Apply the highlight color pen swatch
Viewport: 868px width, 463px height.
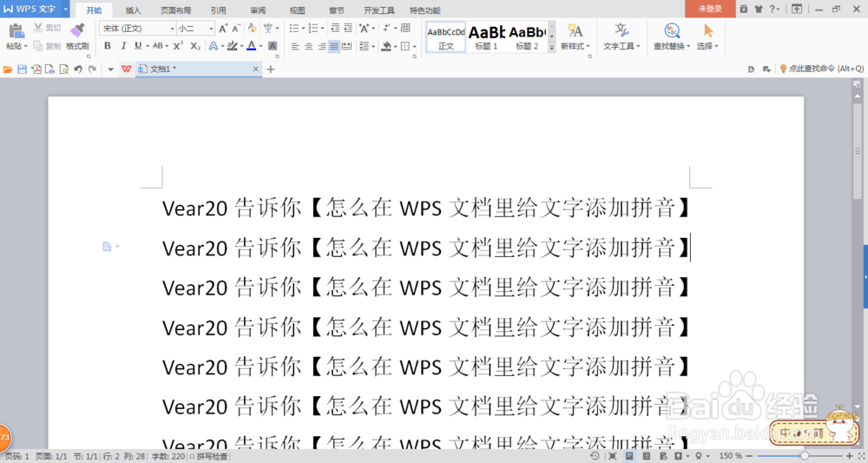[233, 46]
